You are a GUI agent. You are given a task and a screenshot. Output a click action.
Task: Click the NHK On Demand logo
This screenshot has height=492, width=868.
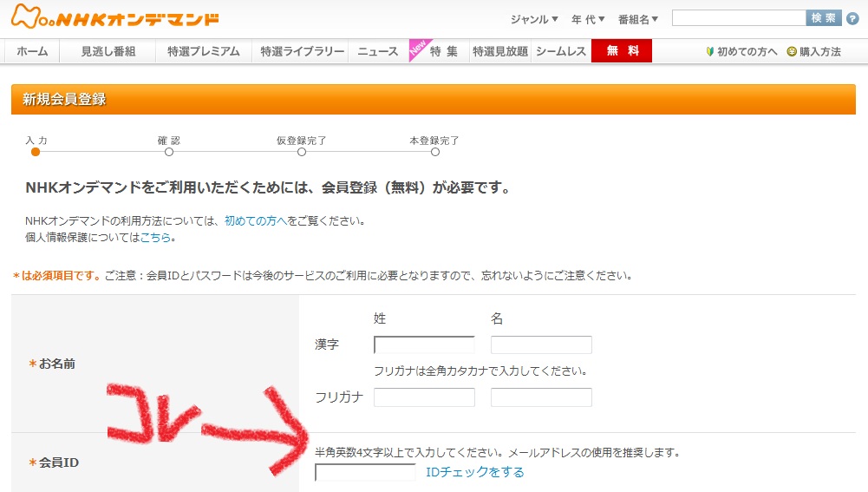[115, 16]
